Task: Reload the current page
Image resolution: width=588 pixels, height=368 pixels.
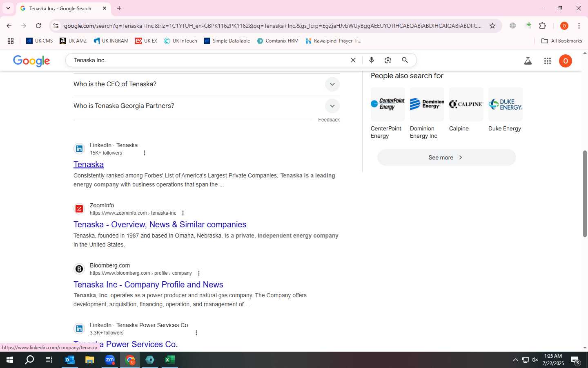Action: point(38,26)
